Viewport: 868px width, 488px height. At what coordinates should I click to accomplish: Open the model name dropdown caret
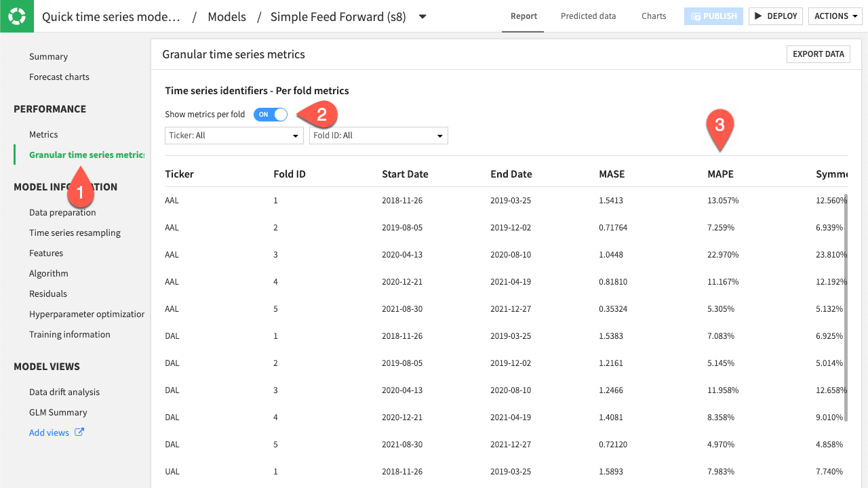pos(422,17)
